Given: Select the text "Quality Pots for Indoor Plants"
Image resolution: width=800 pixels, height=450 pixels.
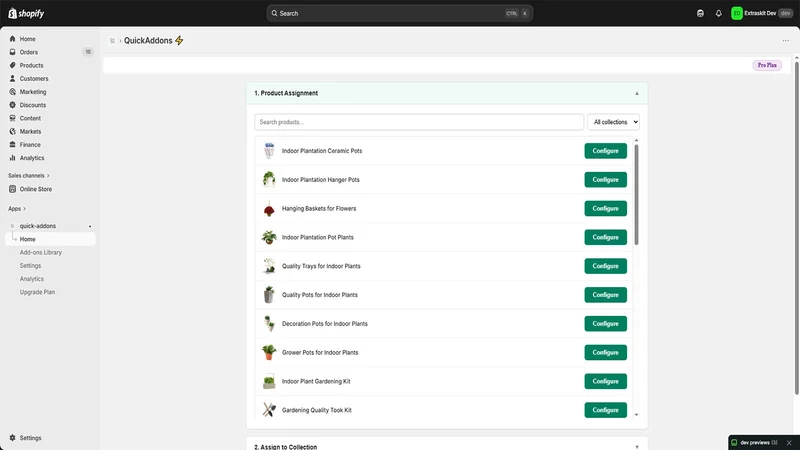Looking at the screenshot, I should point(320,295).
